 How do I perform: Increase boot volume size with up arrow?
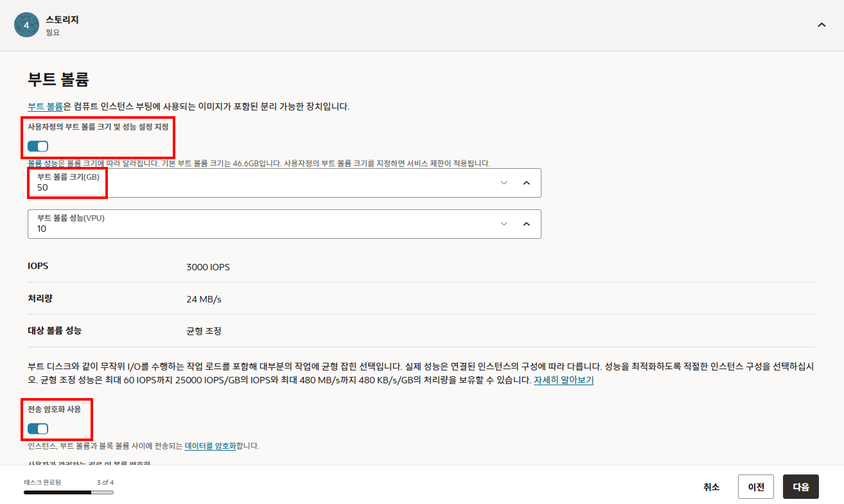(x=526, y=183)
